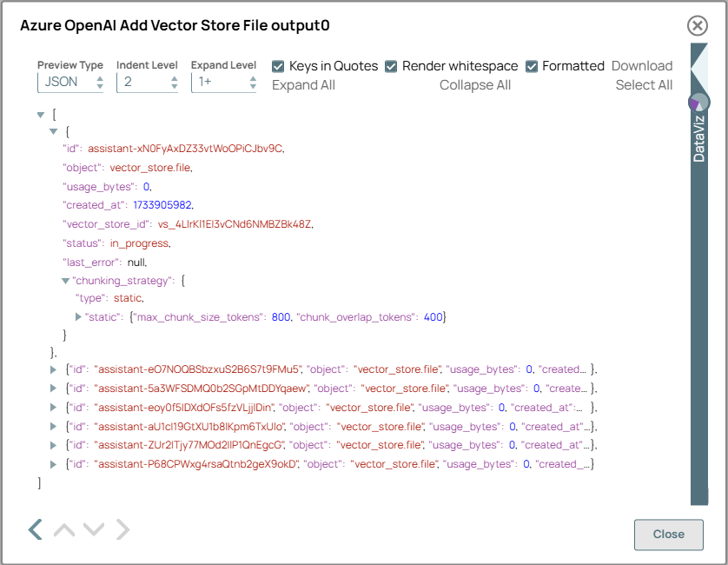Expand the static node inside chunking_strategy
This screenshot has width=728, height=565.
tap(77, 317)
